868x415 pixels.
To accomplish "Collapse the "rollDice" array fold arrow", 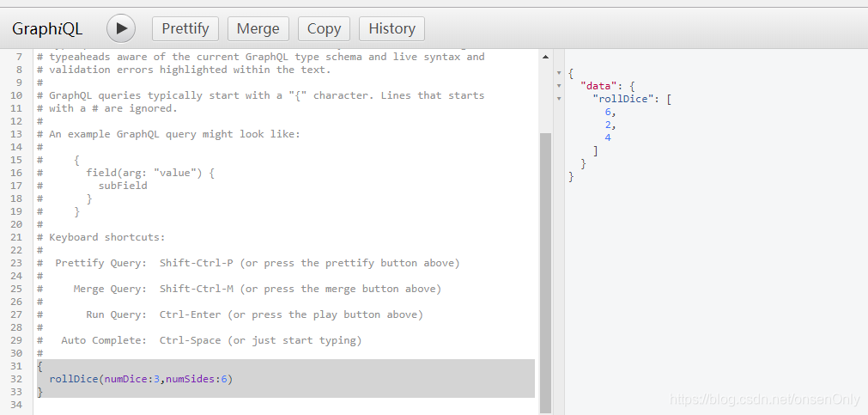I will click(x=559, y=99).
